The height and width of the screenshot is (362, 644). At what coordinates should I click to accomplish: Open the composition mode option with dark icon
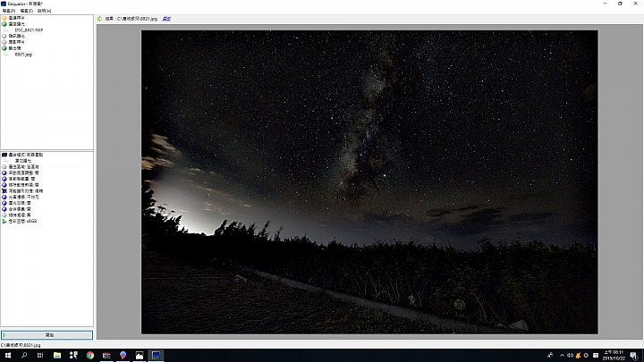22,155
